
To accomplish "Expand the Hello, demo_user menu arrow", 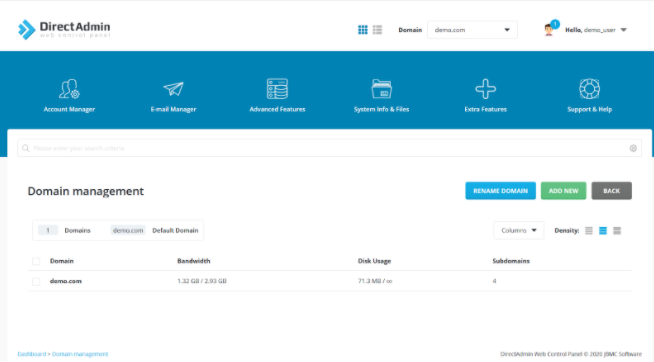I will [624, 30].
